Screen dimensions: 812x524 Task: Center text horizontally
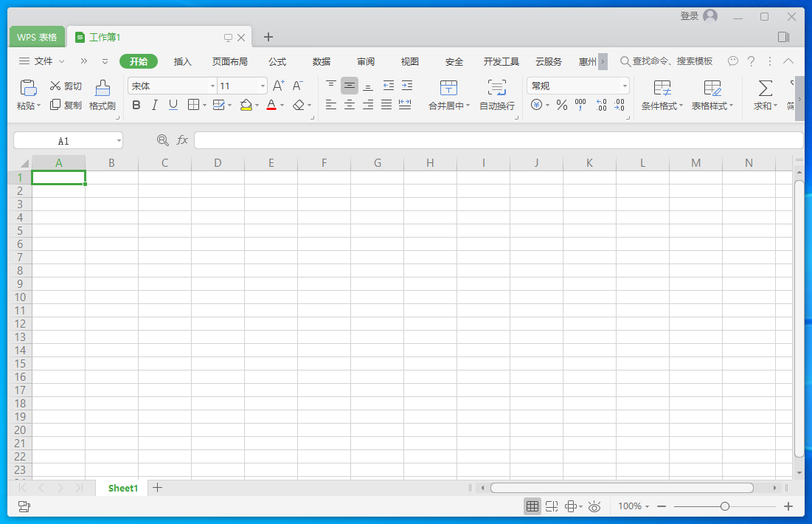click(350, 106)
